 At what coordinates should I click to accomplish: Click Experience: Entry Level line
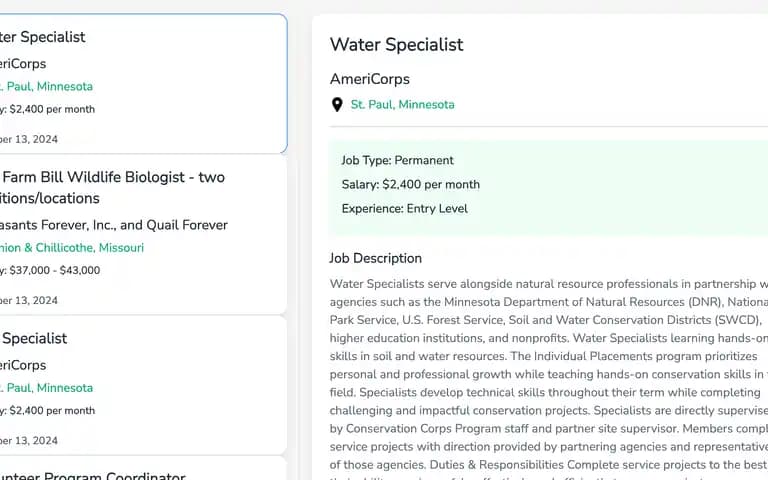tap(405, 208)
